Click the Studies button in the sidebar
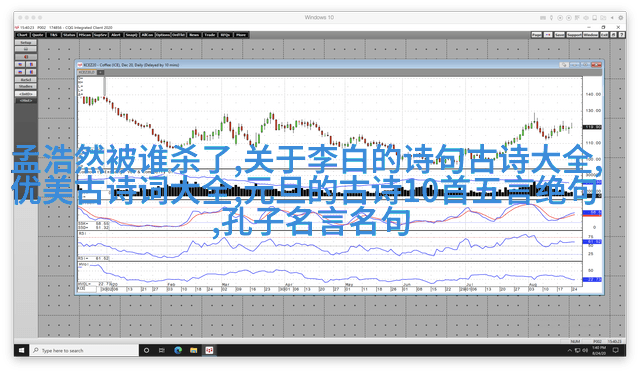This screenshot has width=640, height=373. (x=26, y=87)
